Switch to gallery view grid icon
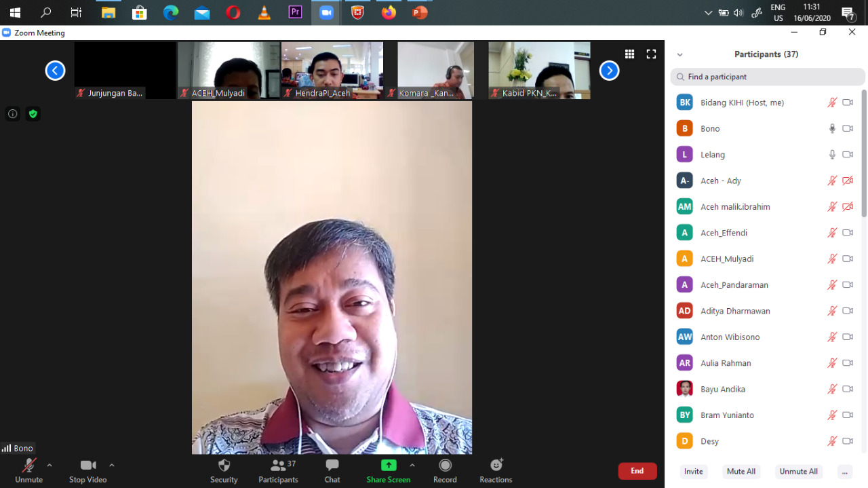Image resolution: width=868 pixels, height=488 pixels. coord(629,54)
